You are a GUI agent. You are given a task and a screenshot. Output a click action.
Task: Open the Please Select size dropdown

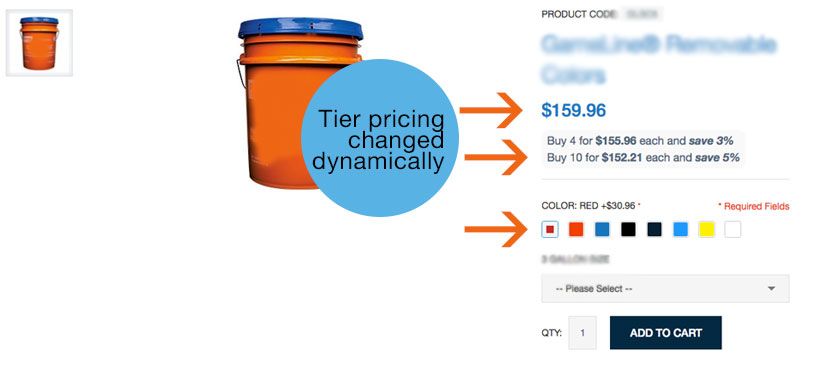click(x=665, y=289)
